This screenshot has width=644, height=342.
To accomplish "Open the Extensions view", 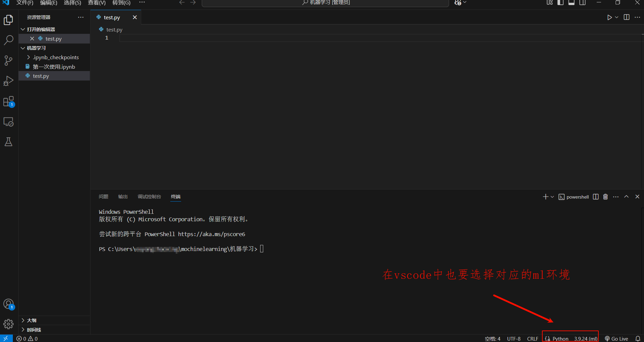I will [8, 101].
